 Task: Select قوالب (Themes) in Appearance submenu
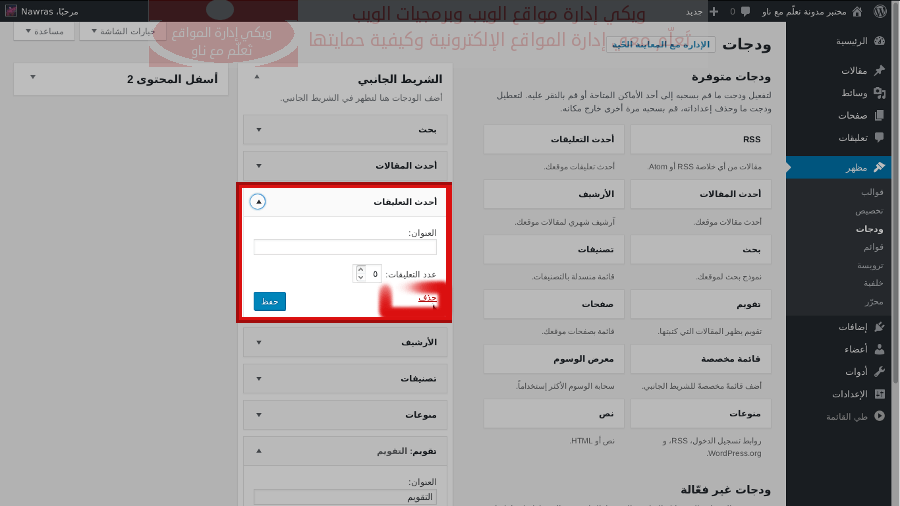(x=872, y=192)
